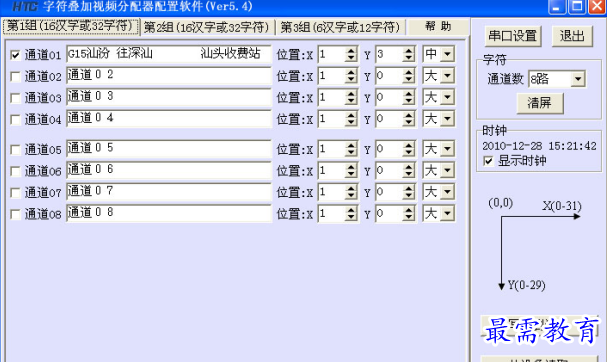Image resolution: width=607 pixels, height=362 pixels.
Task: Click the 通道07 X position spinner arrows
Action: pyautogui.click(x=351, y=192)
